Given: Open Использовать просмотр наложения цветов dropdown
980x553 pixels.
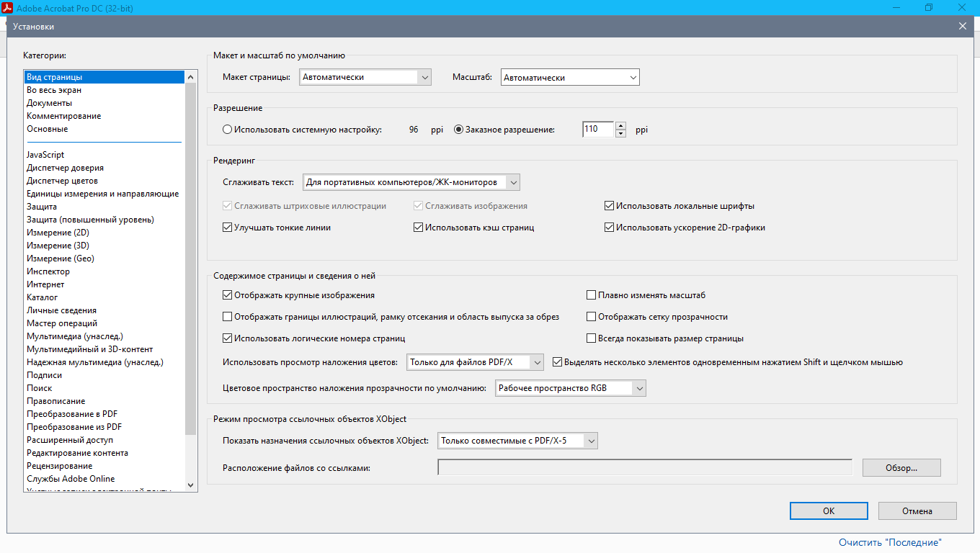Looking at the screenshot, I should tap(477, 362).
